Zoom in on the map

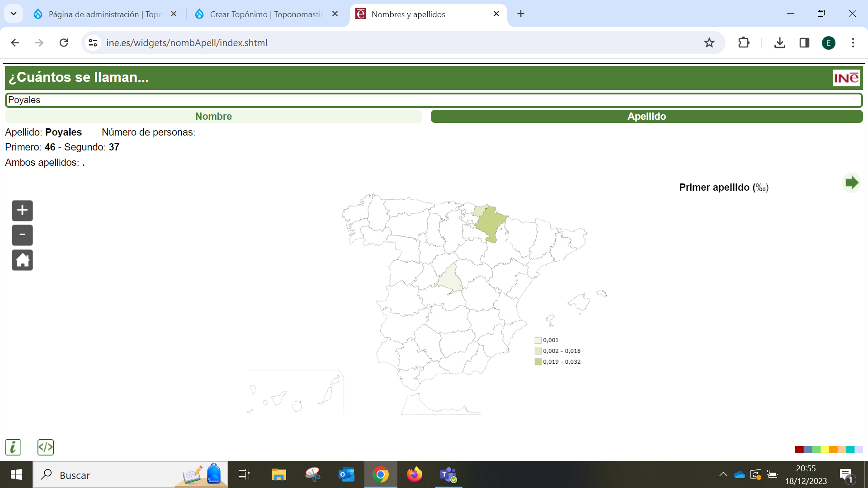pos(22,210)
